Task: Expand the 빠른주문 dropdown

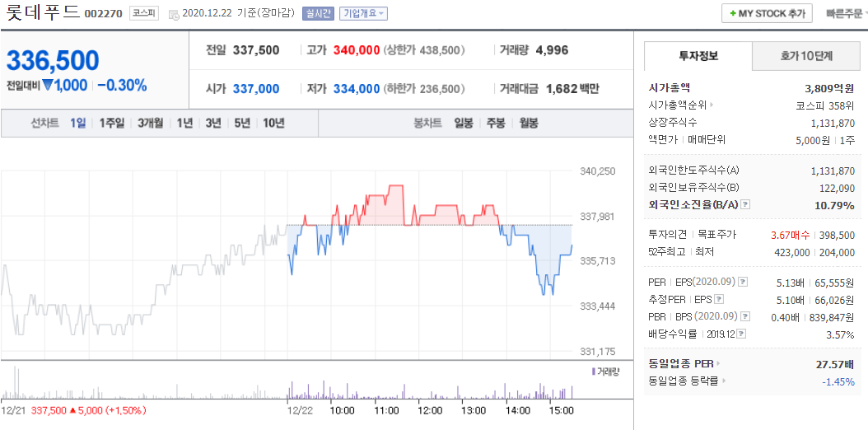Action: pyautogui.click(x=846, y=14)
